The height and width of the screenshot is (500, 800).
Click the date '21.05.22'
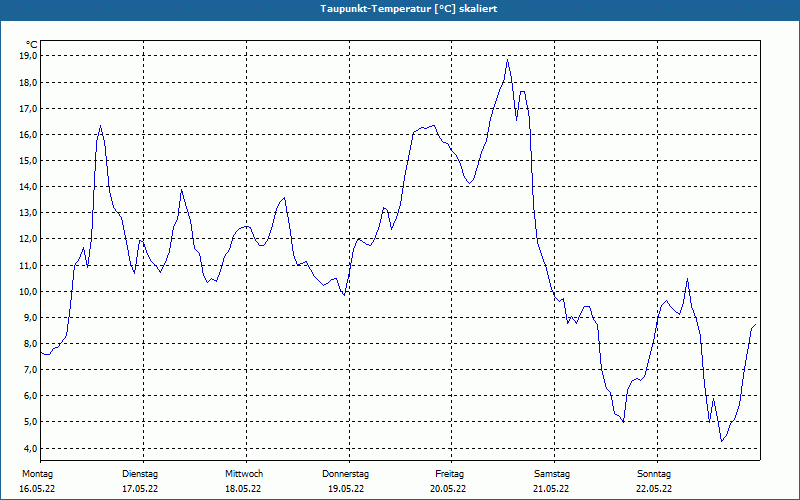(x=551, y=489)
